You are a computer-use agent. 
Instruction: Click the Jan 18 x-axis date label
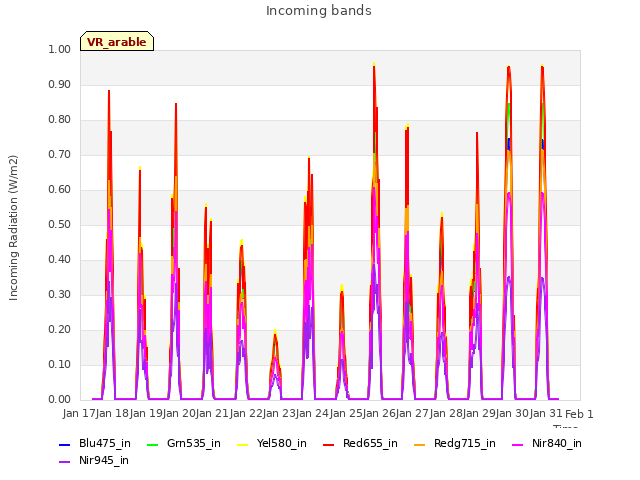pyautogui.click(x=112, y=413)
